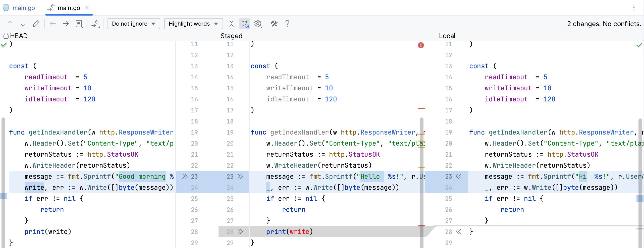Click the right arrow next file icon

pos(66,24)
